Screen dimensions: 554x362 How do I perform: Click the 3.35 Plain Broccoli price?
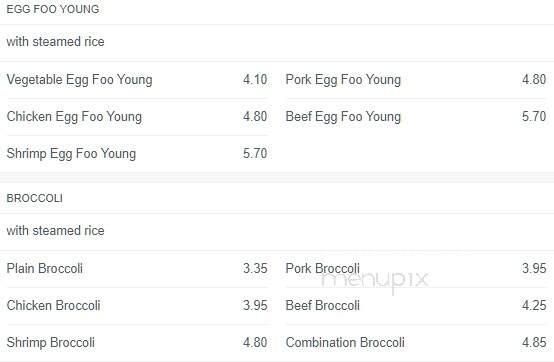coord(255,268)
